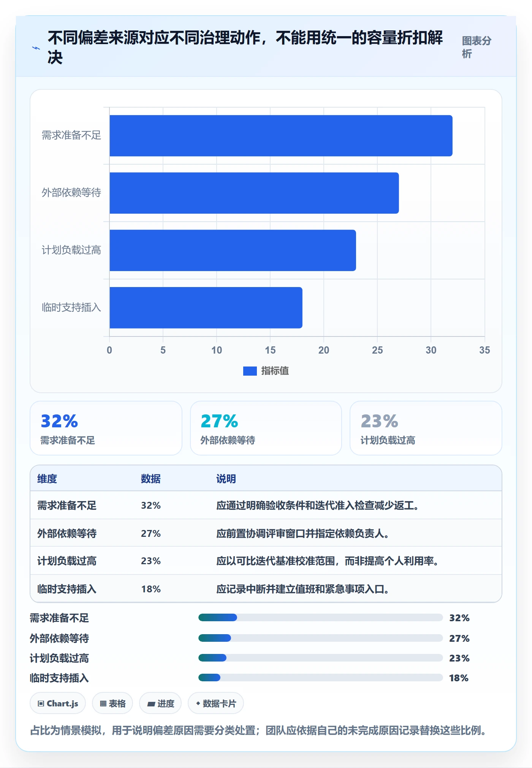Click the 指标值 legend label
532x768 pixels.
tap(275, 371)
